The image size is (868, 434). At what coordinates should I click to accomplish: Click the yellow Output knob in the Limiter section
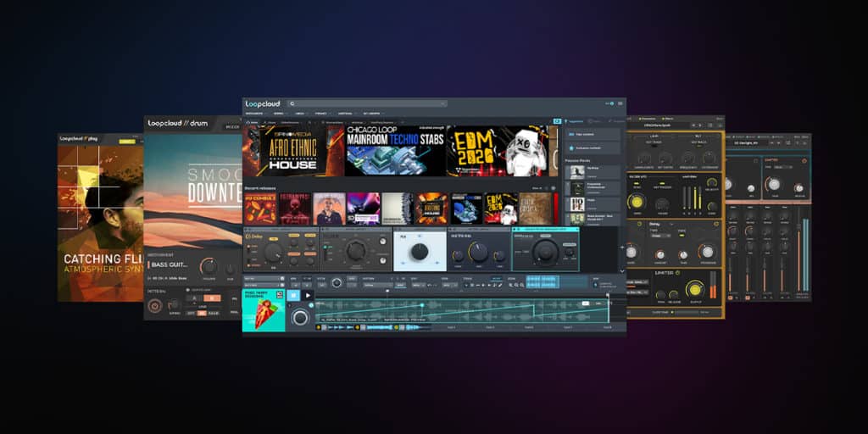695,289
